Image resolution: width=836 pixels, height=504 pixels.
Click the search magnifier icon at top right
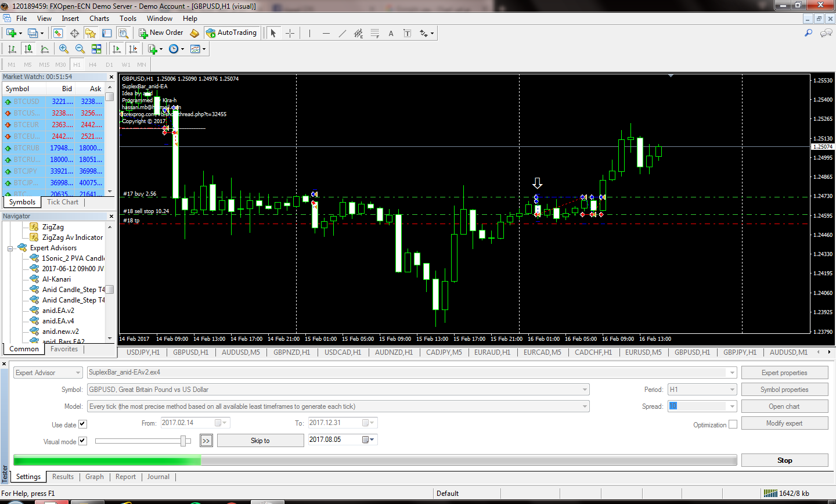tap(808, 33)
